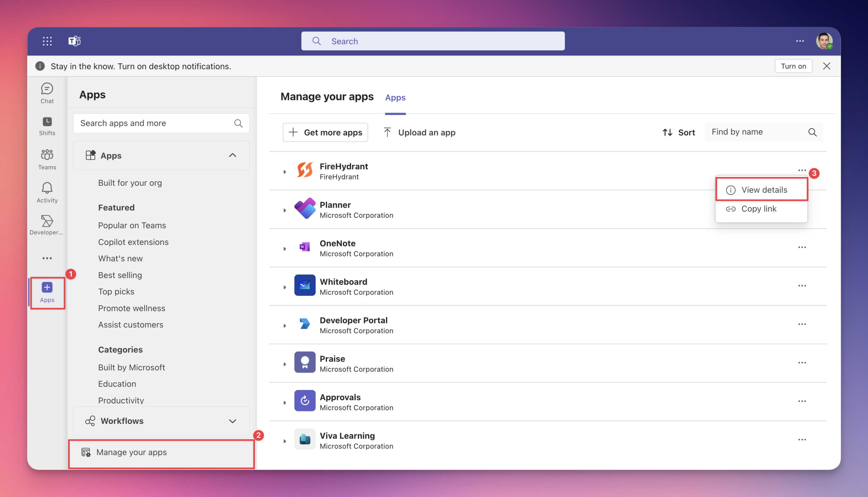Viewport: 868px width, 497px height.
Task: Expand the Workflows section chevron
Action: coord(233,421)
